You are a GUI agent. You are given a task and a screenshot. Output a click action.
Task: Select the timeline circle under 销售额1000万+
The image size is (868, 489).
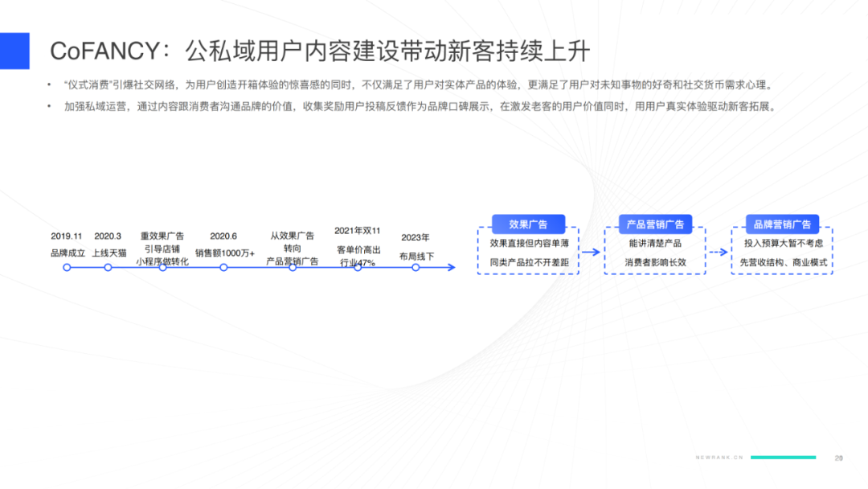point(223,268)
